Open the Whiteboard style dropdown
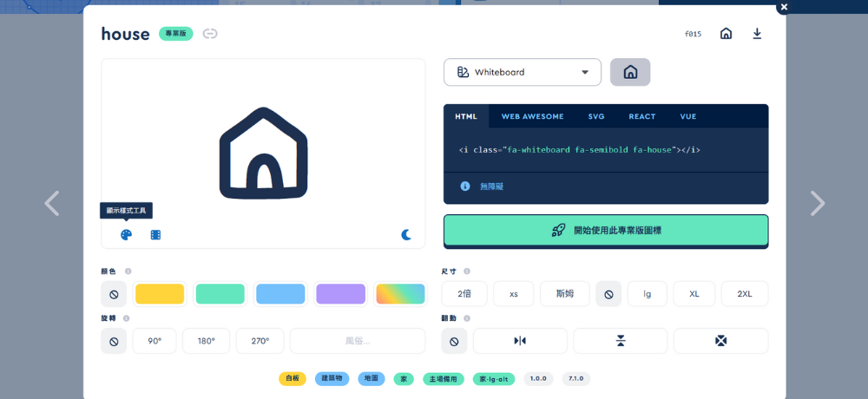This screenshot has height=399, width=868. click(523, 72)
